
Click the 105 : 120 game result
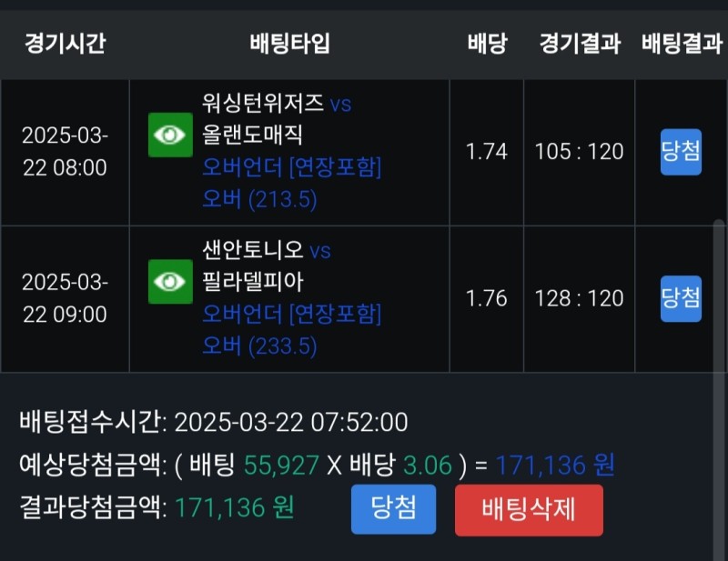pyautogui.click(x=579, y=152)
